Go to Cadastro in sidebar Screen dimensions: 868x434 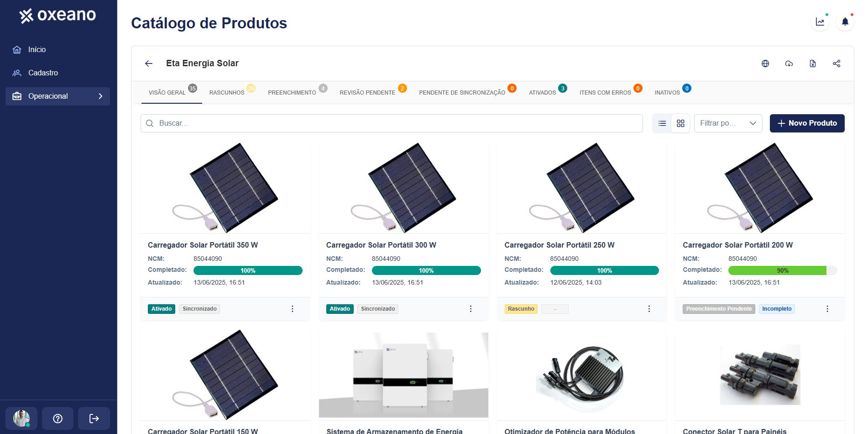click(43, 73)
